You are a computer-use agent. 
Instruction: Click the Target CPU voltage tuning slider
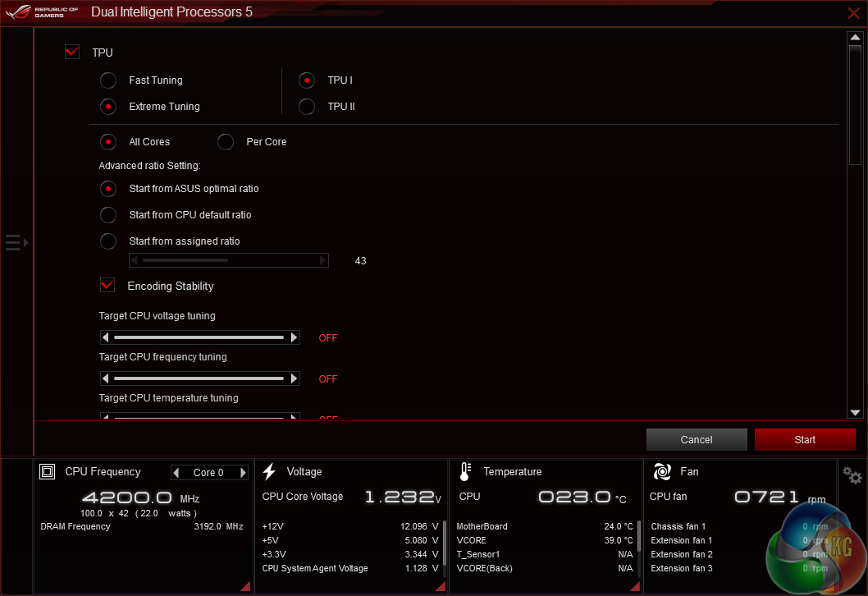(x=199, y=337)
